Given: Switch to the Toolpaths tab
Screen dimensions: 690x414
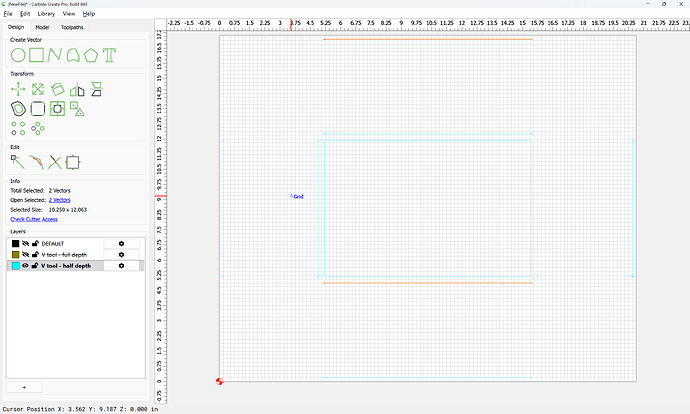Looking at the screenshot, I should click(72, 27).
